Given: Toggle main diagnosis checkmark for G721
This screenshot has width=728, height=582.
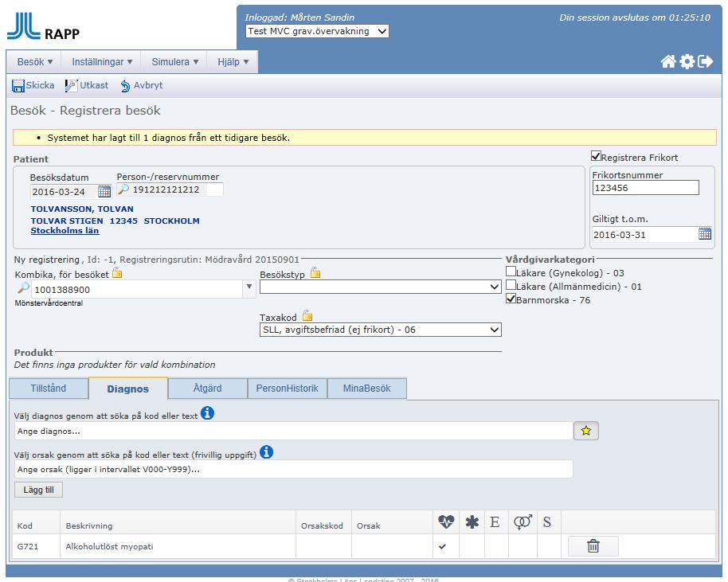Looking at the screenshot, I should [443, 546].
